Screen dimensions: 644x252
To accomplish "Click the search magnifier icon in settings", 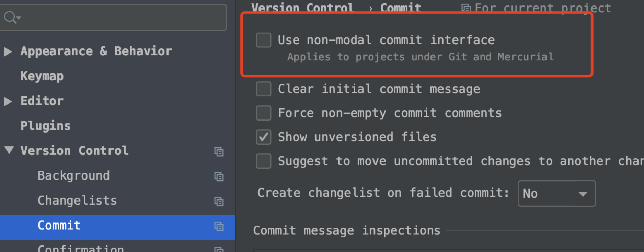I will [11, 17].
